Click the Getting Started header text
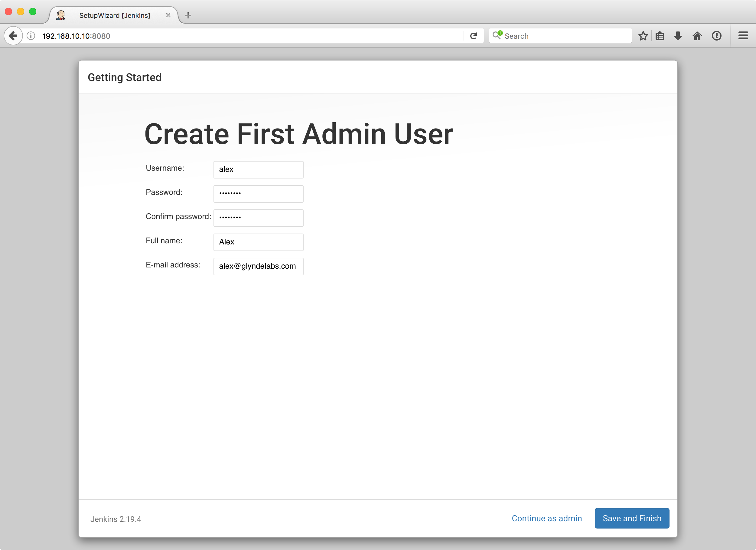The width and height of the screenshot is (756, 550). click(125, 77)
